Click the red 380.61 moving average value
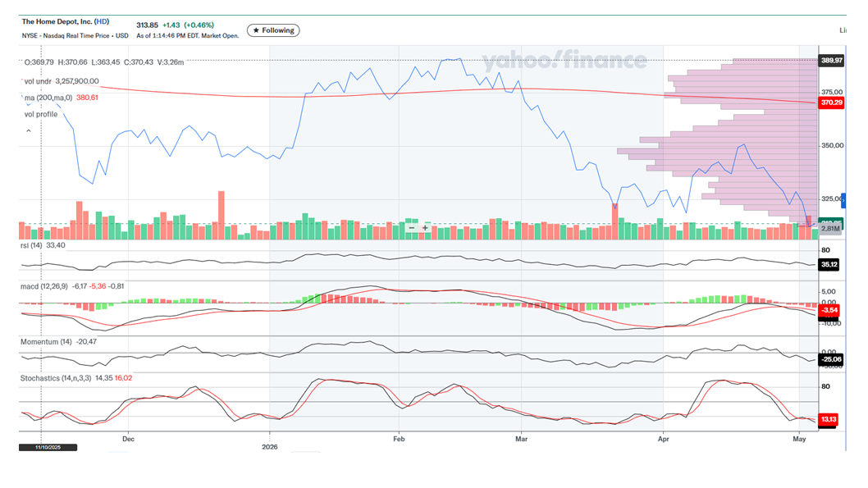This screenshot has width=868, height=488. [88, 98]
